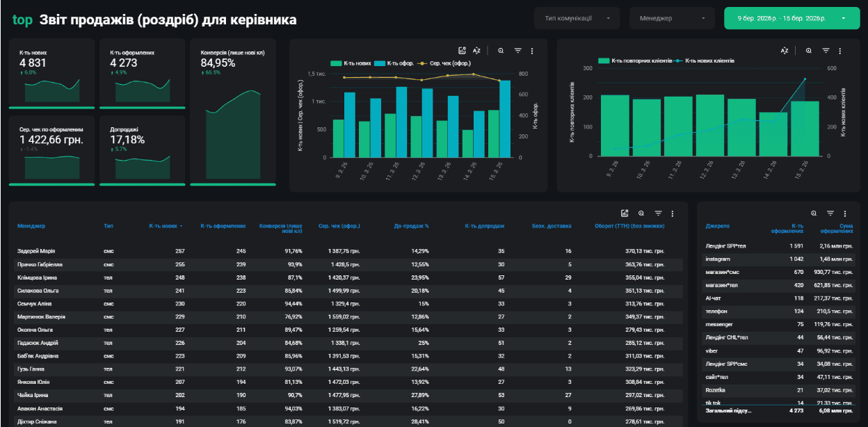The height and width of the screenshot is (427, 868).
Task: Click the filter icon of the Джерело table
Action: 830,213
